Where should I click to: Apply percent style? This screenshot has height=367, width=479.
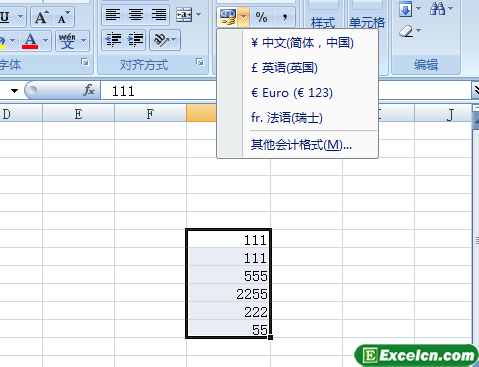point(261,17)
